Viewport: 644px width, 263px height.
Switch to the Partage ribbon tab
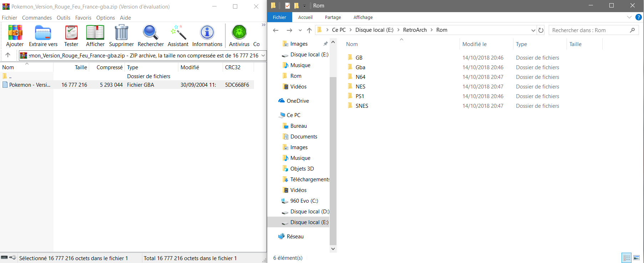click(333, 17)
